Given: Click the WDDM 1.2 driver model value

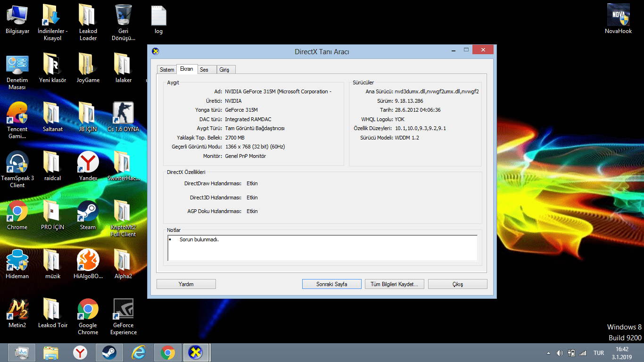Looking at the screenshot, I should tap(407, 138).
